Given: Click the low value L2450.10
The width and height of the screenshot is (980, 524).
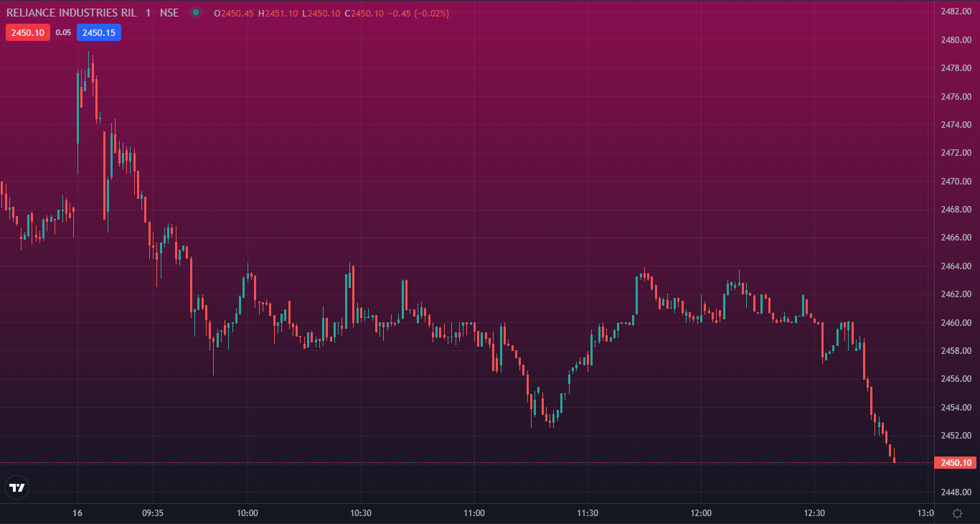Looking at the screenshot, I should (321, 14).
